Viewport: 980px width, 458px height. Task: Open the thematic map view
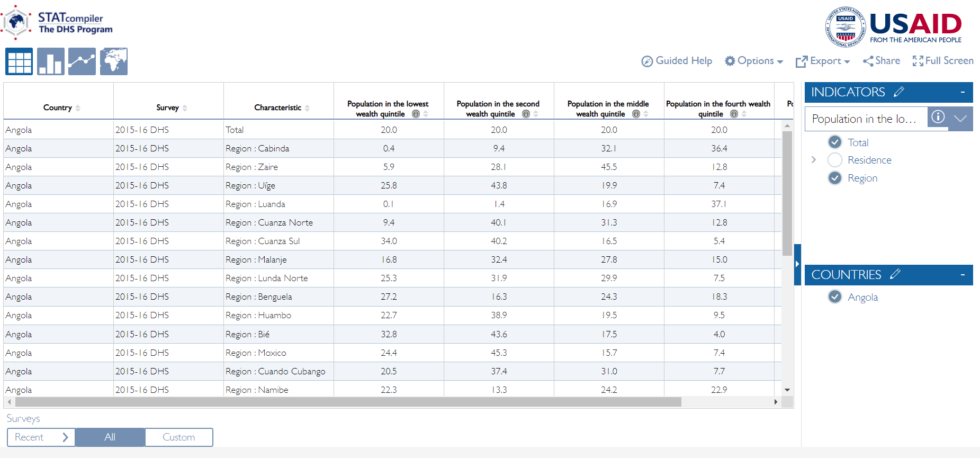[113, 61]
